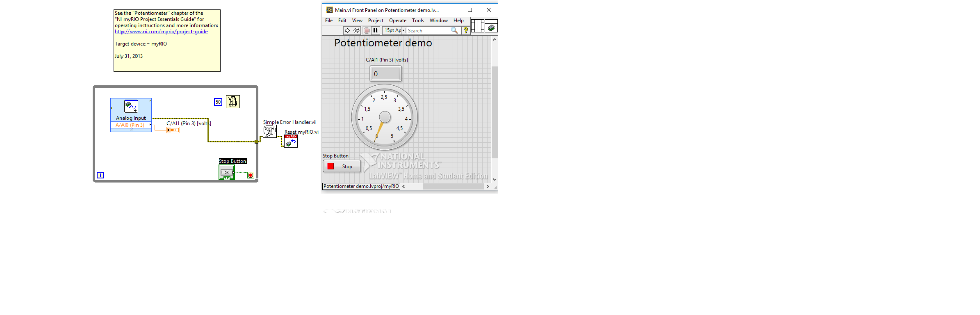Click the July 31, 2013 date text

pyautogui.click(x=129, y=56)
